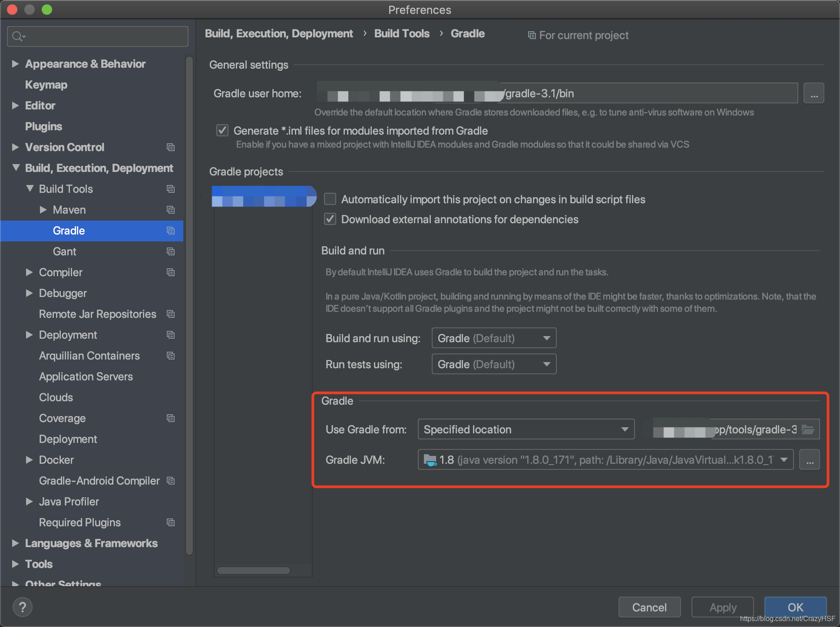Click the project-level icon beside Compiler
This screenshot has width=840, height=627.
click(171, 272)
